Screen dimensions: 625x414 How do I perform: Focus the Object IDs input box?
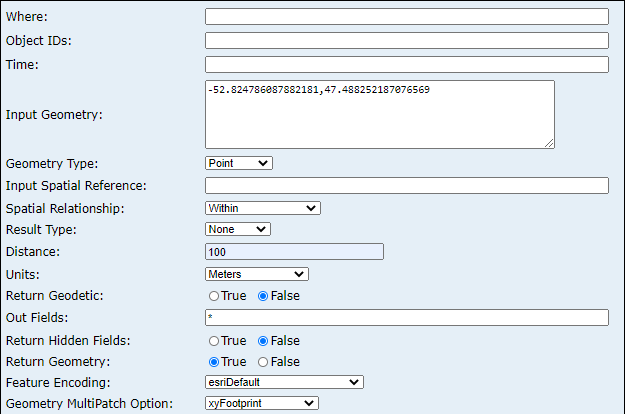(406, 41)
